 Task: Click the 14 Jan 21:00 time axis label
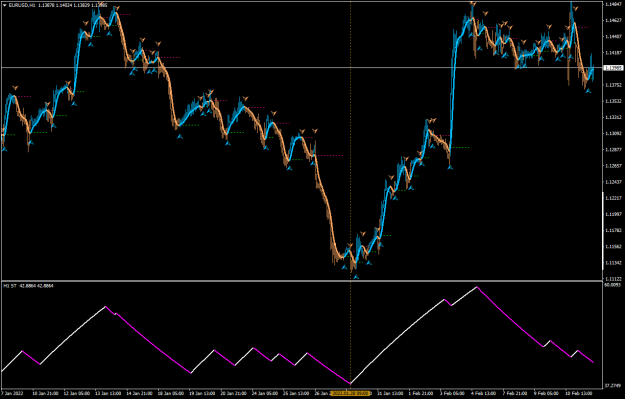140,393
